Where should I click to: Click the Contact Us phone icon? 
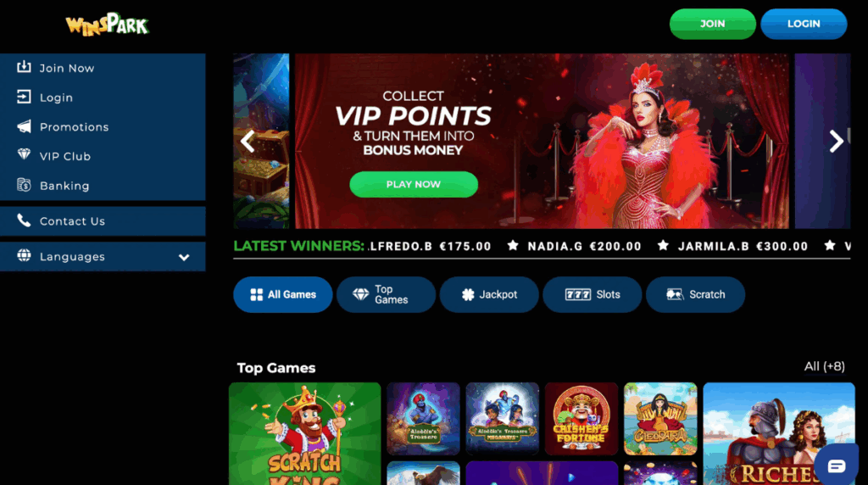coord(24,220)
